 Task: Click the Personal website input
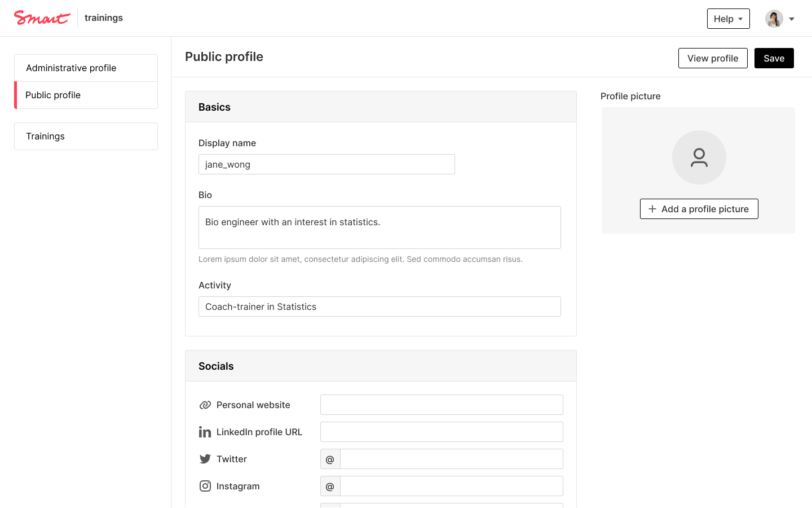442,405
